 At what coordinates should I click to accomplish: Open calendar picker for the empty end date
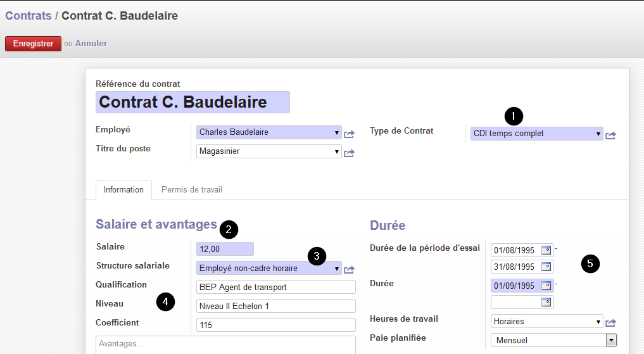point(546,302)
